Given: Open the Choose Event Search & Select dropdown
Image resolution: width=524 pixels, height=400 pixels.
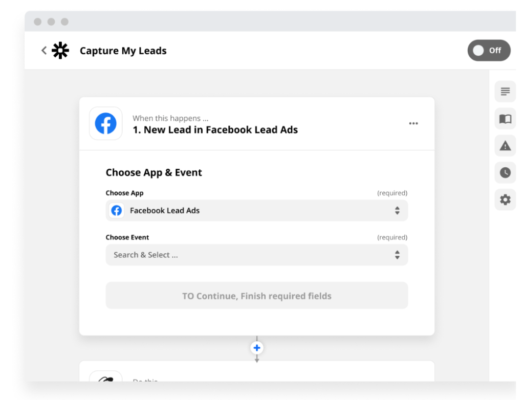Looking at the screenshot, I should [x=257, y=255].
